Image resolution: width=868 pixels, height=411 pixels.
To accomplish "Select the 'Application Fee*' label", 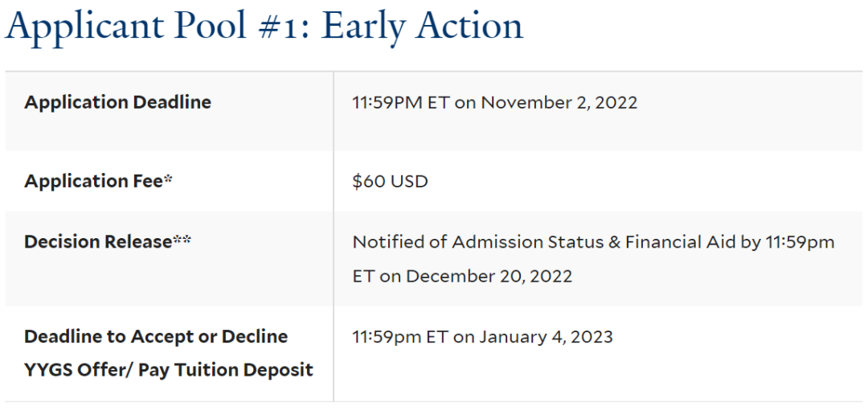I will point(98,181).
